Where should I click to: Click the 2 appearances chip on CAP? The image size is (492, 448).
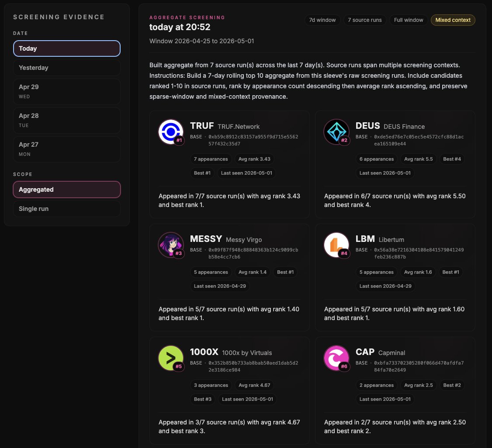(377, 385)
